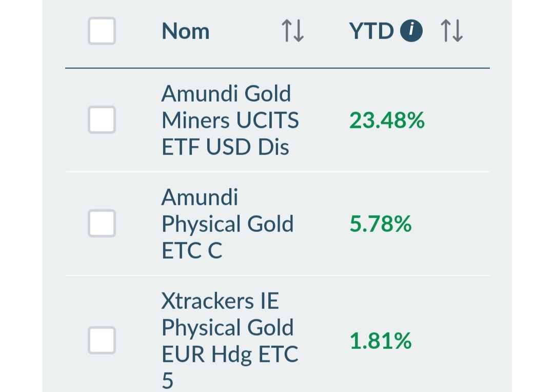554x392 pixels.
Task: Click 'EUR Hdg ETC' text line
Action: 230,355
